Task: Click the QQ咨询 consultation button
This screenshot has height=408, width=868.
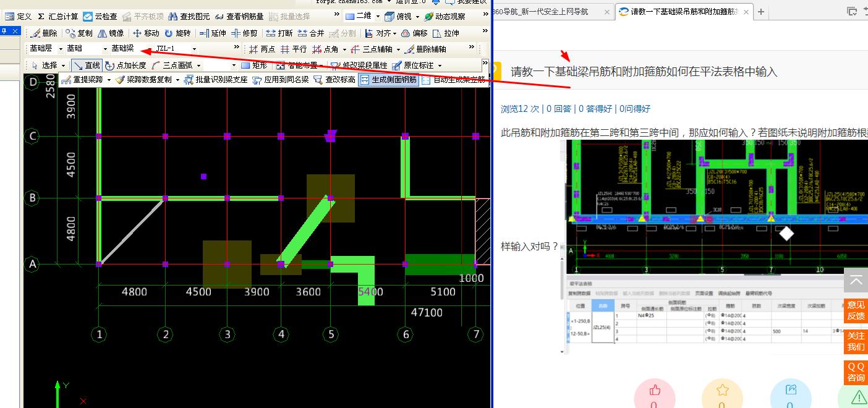Action: point(856,372)
